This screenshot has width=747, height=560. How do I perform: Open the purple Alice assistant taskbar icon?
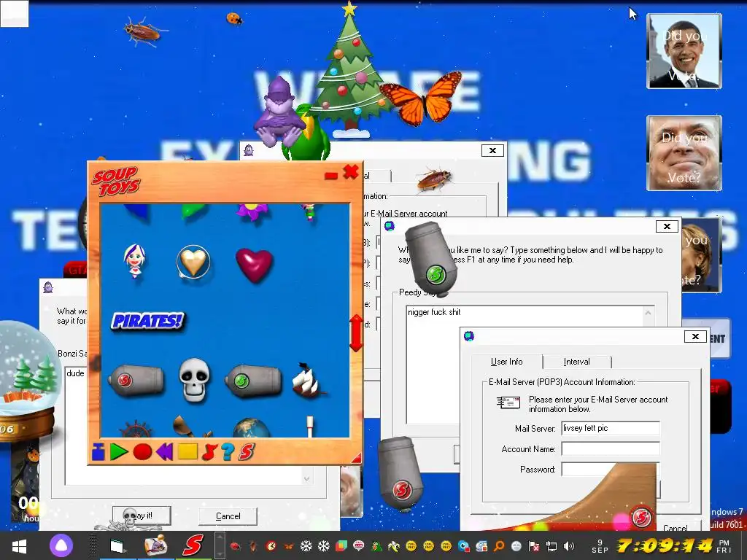tap(61, 545)
